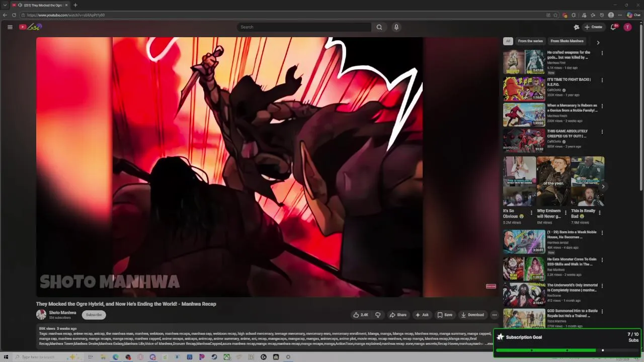Select the All filter chip
Viewport: 644px width, 362px height.
point(508,41)
